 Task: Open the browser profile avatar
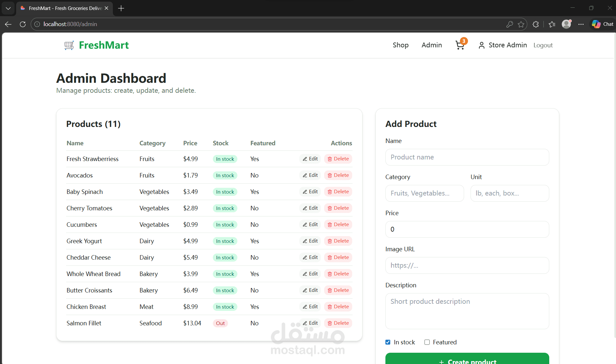(x=566, y=24)
